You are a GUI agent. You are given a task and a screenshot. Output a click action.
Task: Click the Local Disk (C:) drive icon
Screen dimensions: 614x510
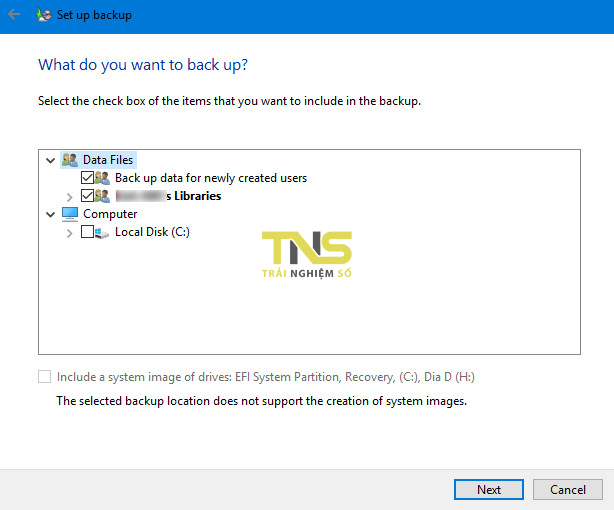point(102,232)
